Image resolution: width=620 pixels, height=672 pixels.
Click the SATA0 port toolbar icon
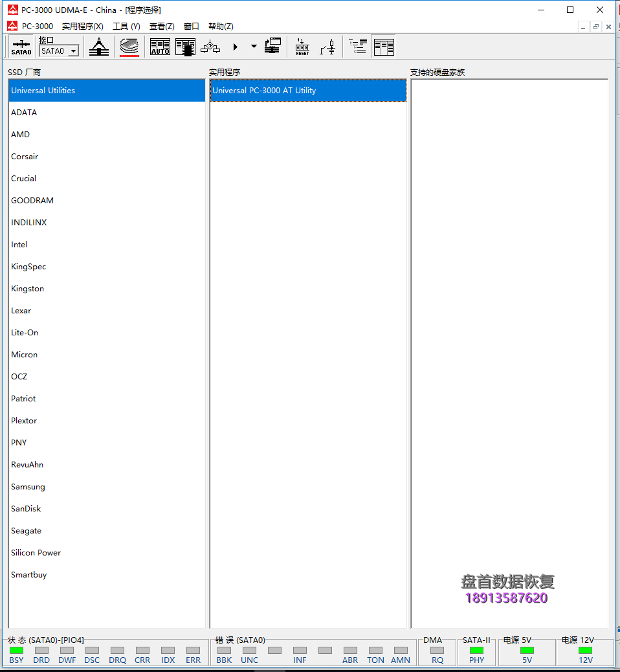click(x=21, y=47)
